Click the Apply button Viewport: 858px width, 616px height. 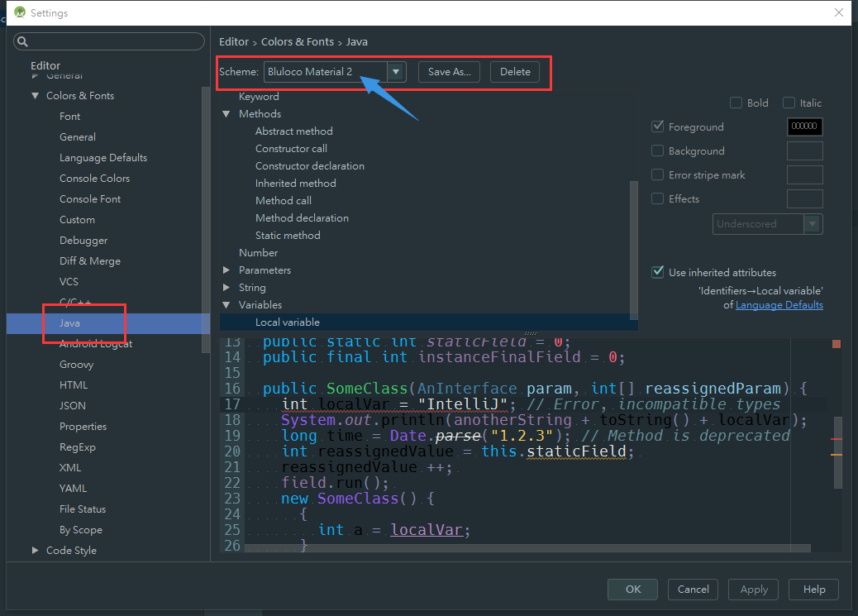tap(754, 590)
